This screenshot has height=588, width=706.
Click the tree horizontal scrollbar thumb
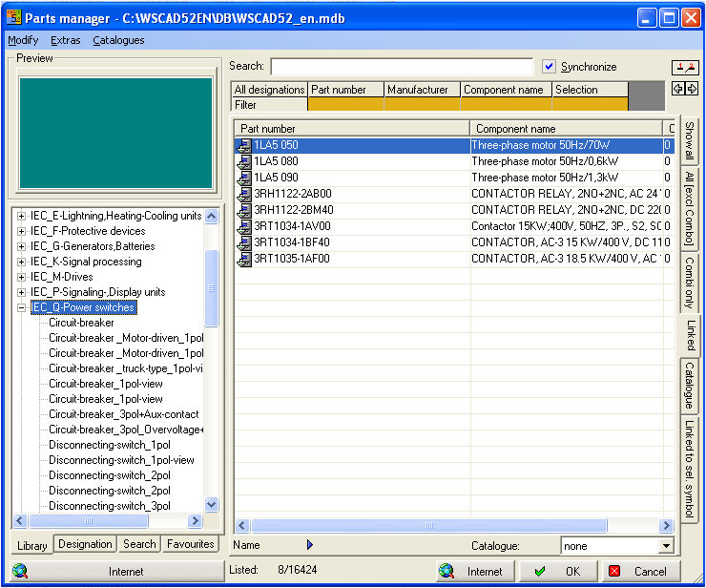[88, 521]
